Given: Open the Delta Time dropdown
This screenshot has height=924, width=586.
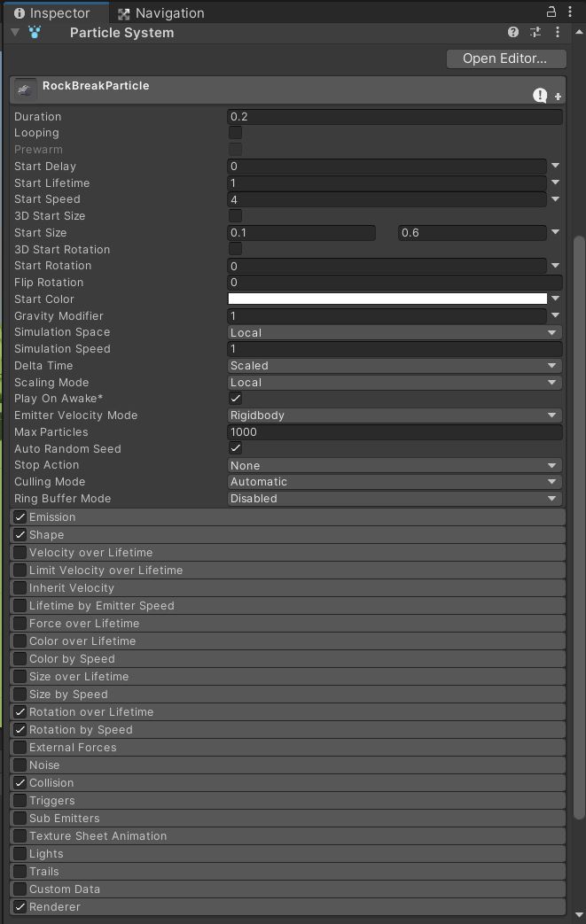Looking at the screenshot, I should click(x=395, y=365).
